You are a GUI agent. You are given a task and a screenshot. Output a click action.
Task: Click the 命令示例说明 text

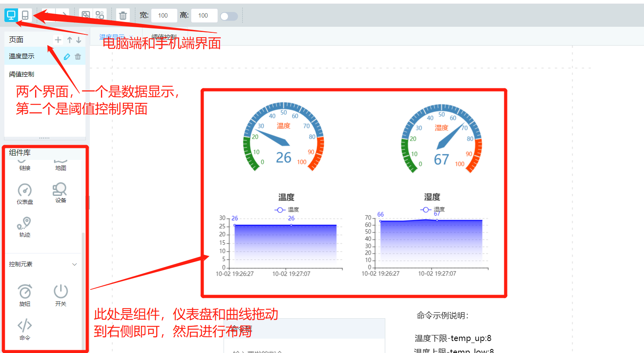(x=442, y=316)
